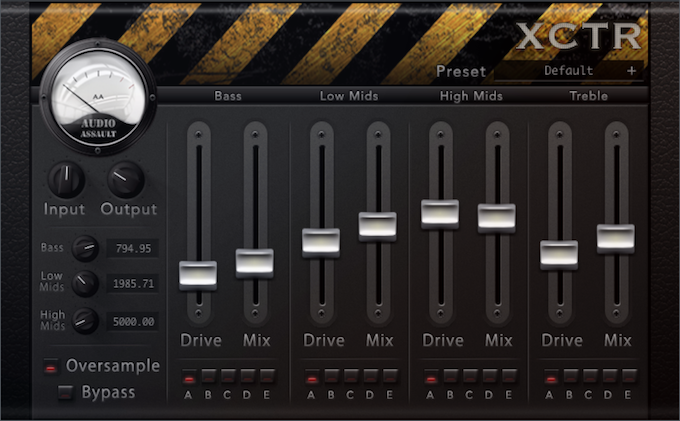This screenshot has width=680, height=421.
Task: Click the Bass crossover frequency knob
Action: tap(85, 248)
